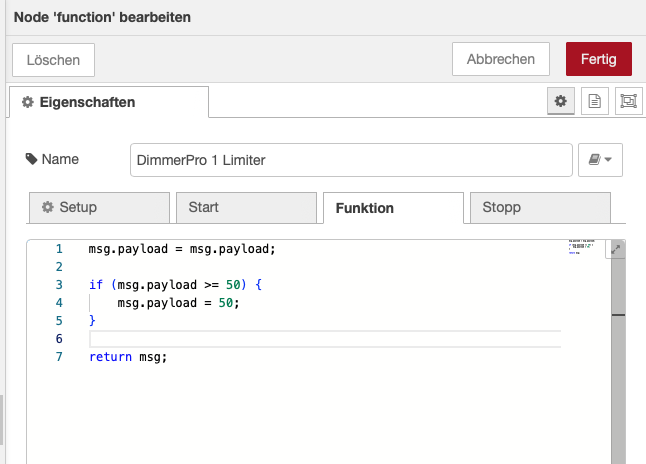Open the node description document icon
646x464 pixels.
pos(594,101)
